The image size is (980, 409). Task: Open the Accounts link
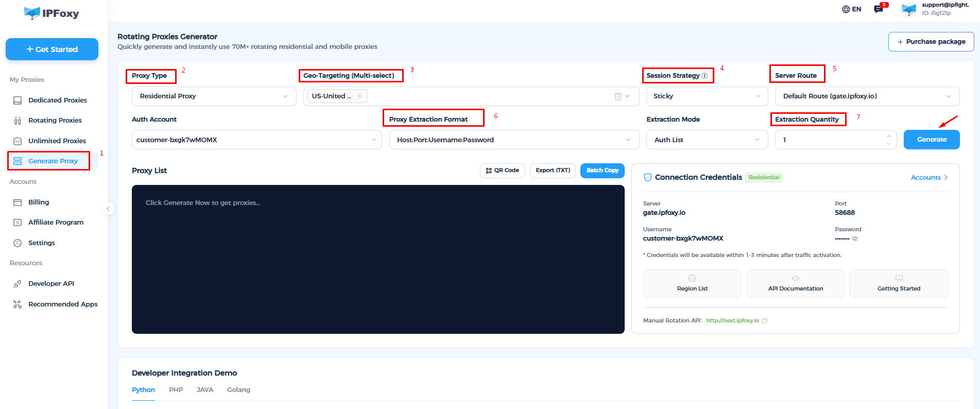pyautogui.click(x=930, y=178)
